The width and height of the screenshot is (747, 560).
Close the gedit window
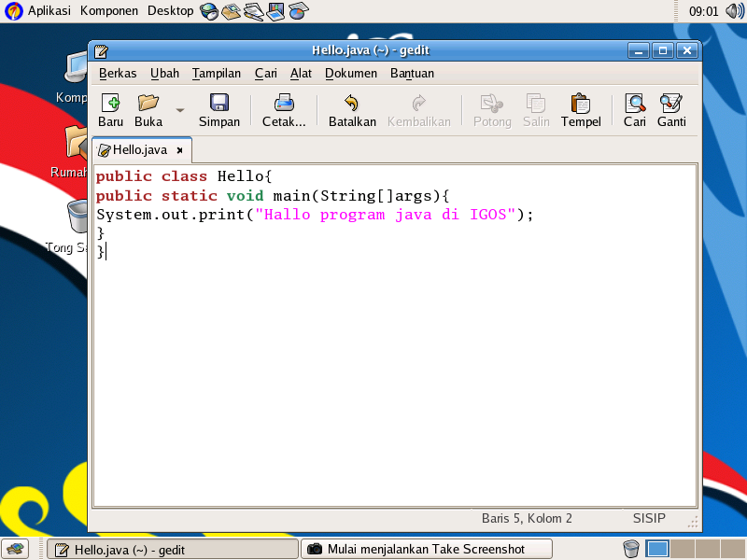pyautogui.click(x=687, y=50)
